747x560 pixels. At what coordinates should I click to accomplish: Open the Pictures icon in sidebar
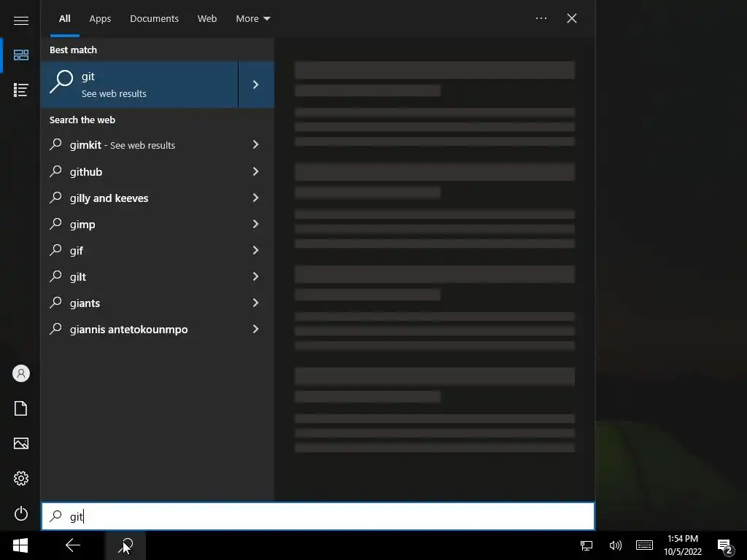21,443
